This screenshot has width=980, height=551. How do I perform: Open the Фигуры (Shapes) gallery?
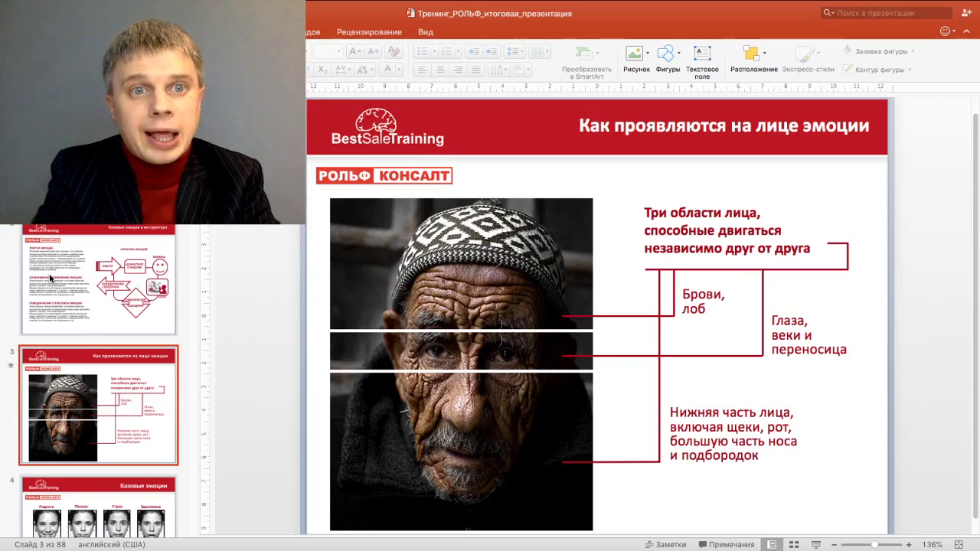[666, 54]
